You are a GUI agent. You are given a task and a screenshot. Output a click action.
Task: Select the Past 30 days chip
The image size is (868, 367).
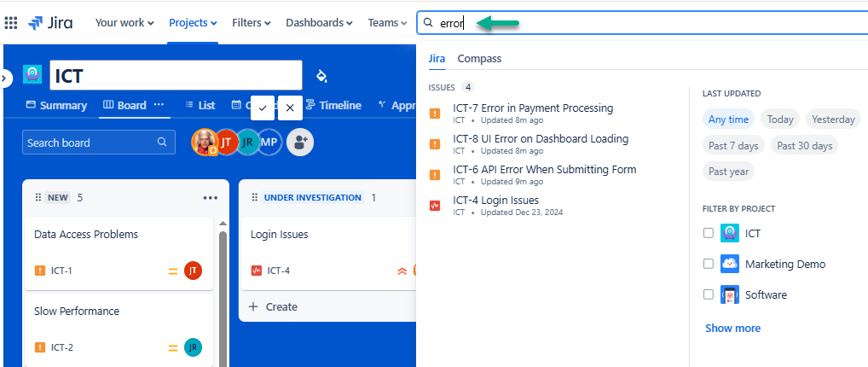(804, 146)
